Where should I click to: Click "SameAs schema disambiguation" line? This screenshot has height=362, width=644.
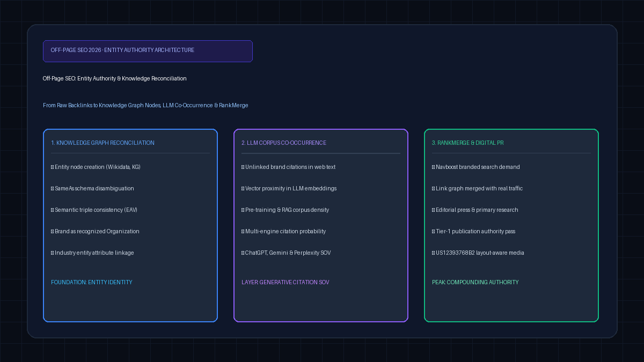click(x=92, y=188)
